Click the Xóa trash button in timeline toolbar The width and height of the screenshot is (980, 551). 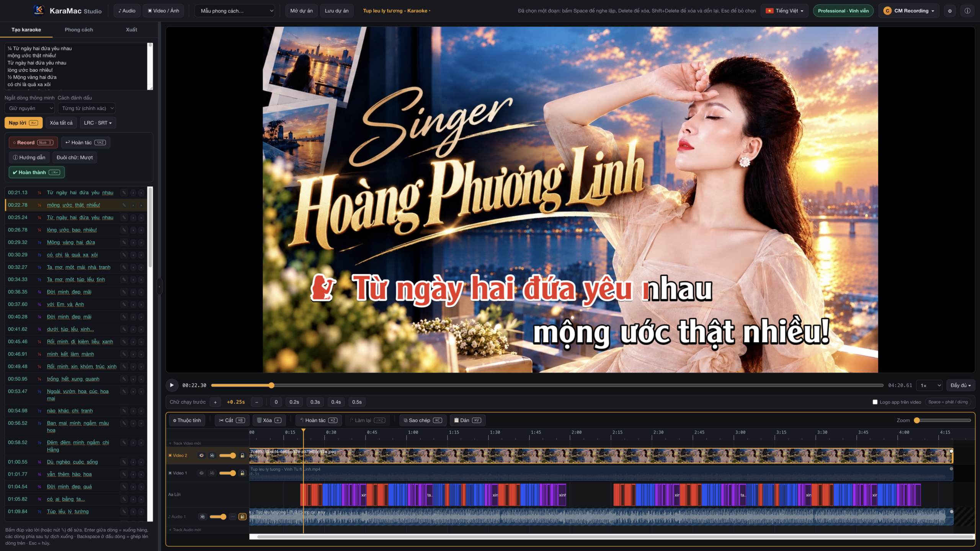269,420
